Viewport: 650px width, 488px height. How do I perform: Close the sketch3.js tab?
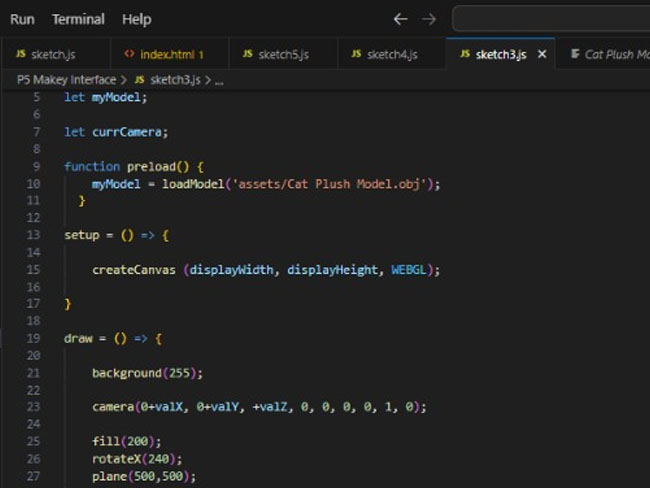[x=541, y=54]
